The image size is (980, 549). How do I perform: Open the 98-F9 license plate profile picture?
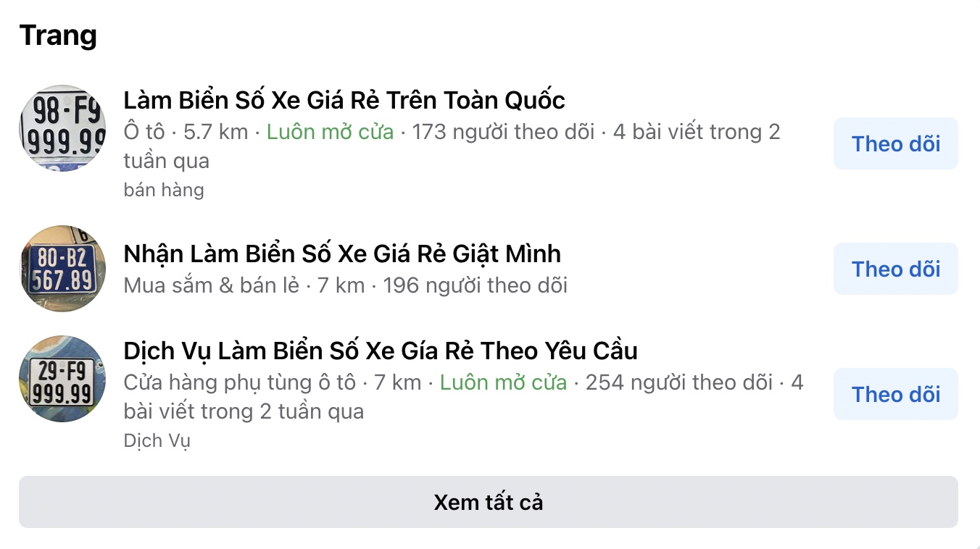click(x=62, y=128)
